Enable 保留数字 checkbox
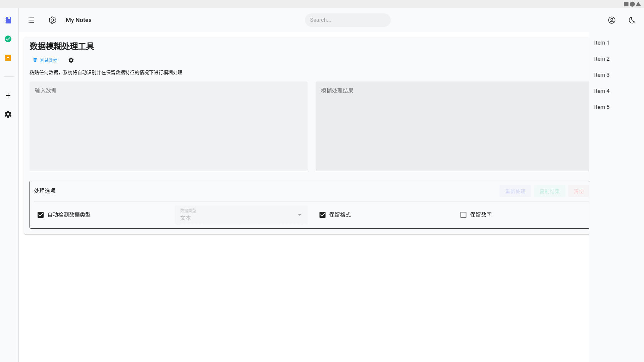 463,215
